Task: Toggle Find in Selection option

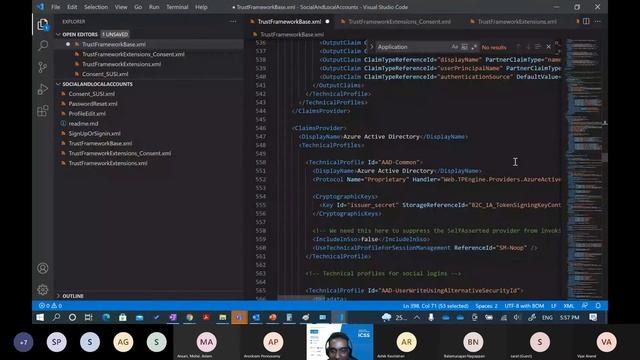Action: click(x=538, y=47)
